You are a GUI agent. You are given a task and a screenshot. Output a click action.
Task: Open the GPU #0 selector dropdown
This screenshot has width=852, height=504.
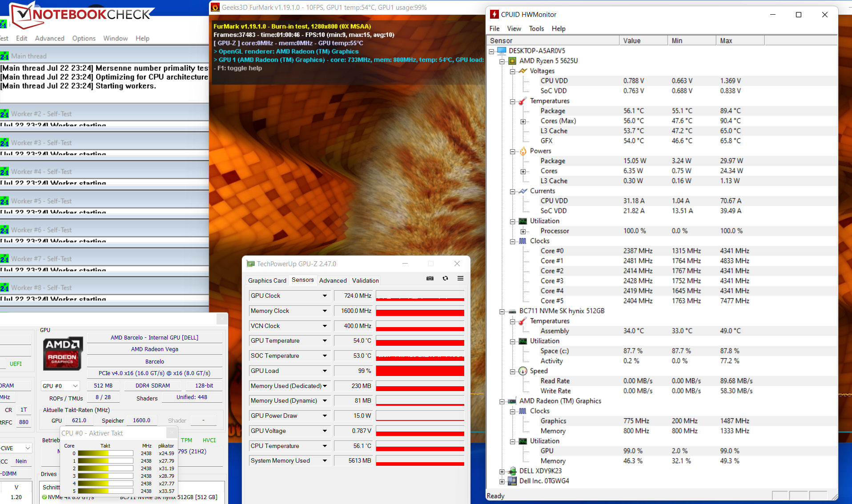pyautogui.click(x=75, y=386)
